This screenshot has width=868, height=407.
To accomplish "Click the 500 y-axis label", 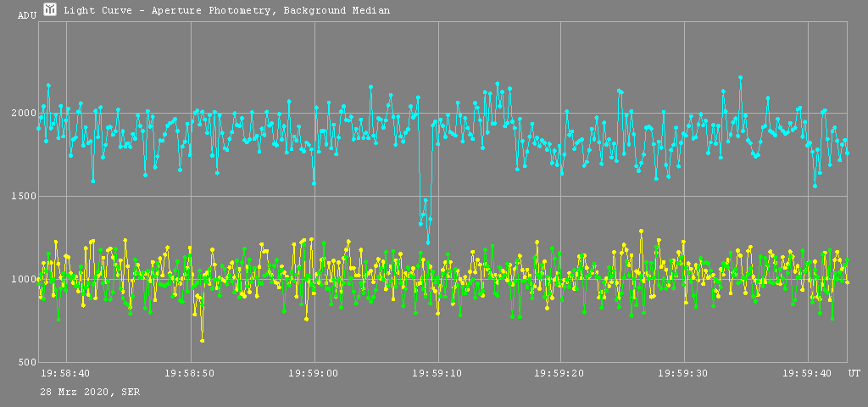I will (25, 363).
